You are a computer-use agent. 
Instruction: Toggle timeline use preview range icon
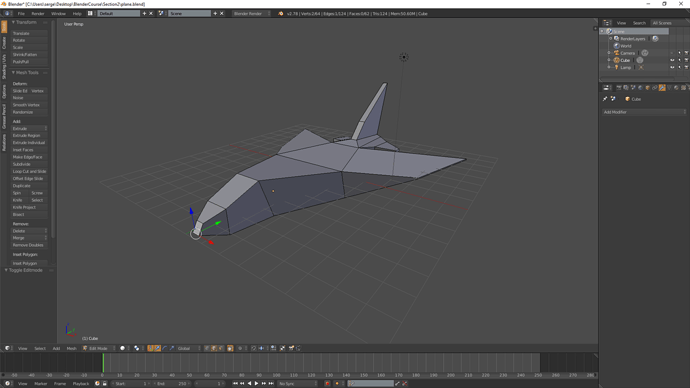coord(97,384)
